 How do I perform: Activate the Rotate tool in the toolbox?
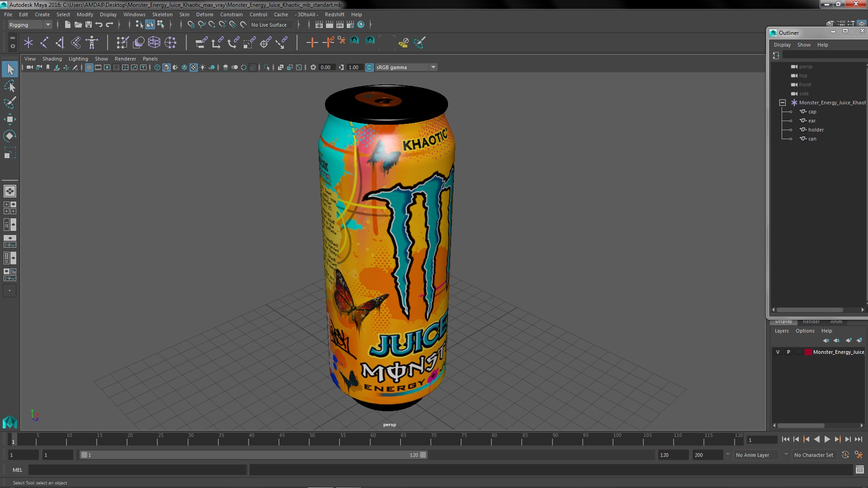click(x=10, y=136)
